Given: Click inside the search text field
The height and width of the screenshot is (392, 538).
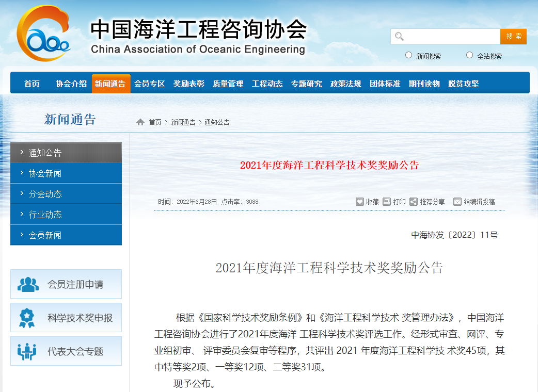Looking at the screenshot, I should point(452,37).
